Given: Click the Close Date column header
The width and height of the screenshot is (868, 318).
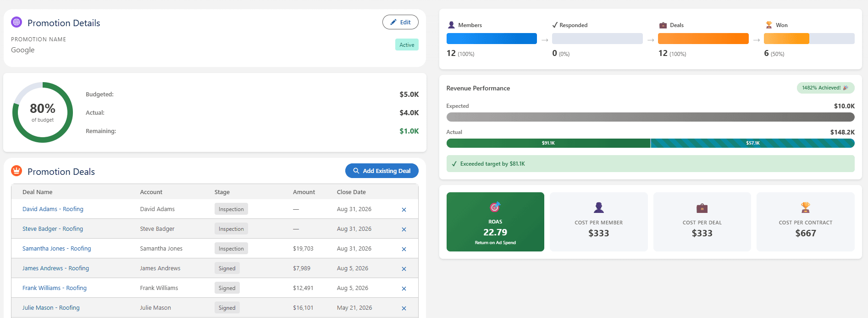Looking at the screenshot, I should (x=351, y=192).
